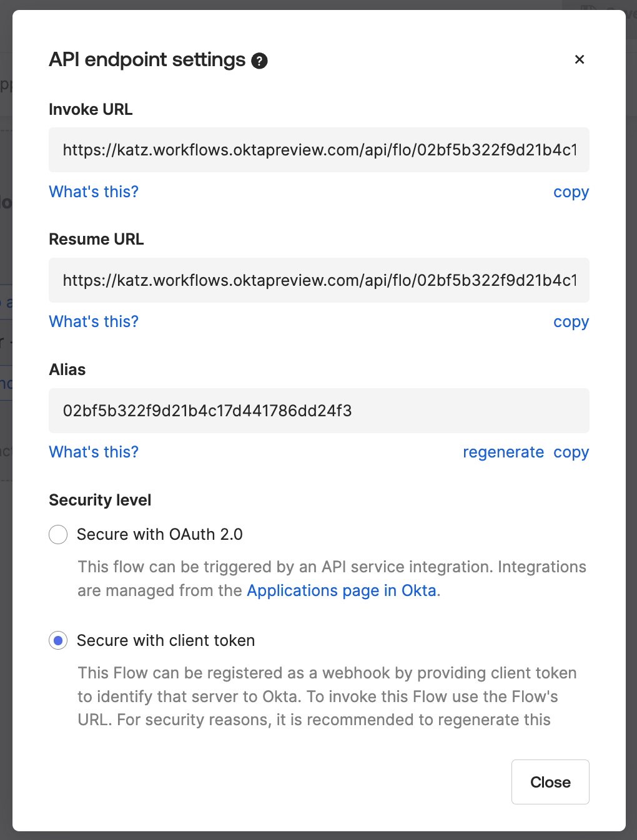Click inside the Invoke URL field
Image resolution: width=637 pixels, height=840 pixels.
[318, 150]
